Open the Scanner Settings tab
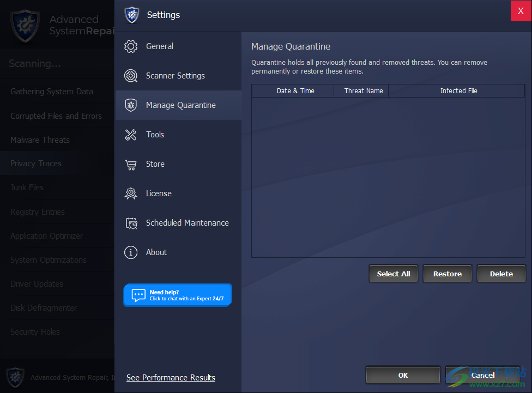This screenshot has width=532, height=393. (x=178, y=76)
